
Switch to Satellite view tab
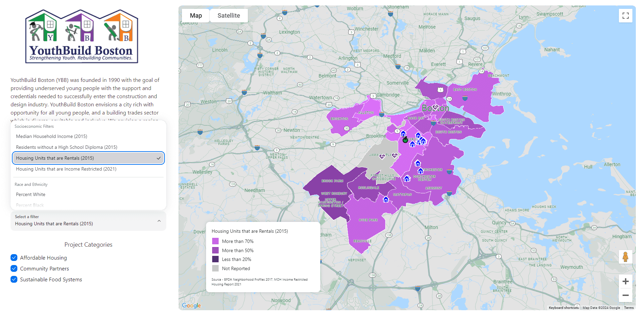pos(229,16)
